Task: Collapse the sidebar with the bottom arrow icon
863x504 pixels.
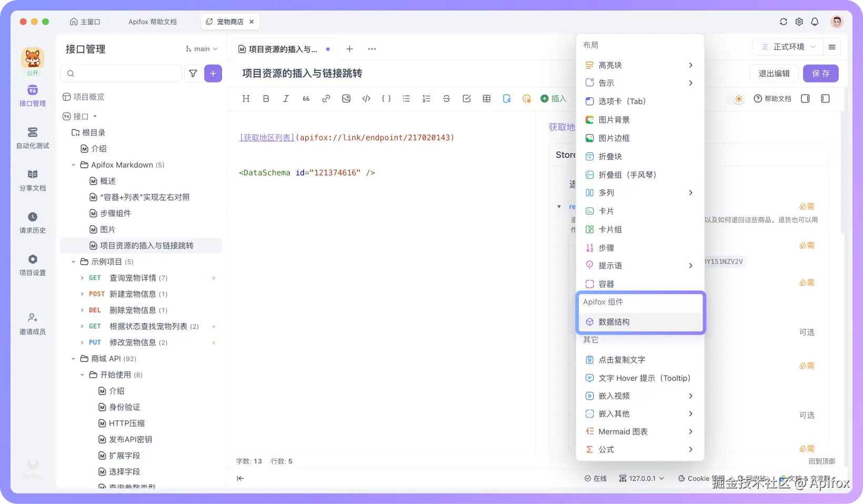Action: point(240,478)
